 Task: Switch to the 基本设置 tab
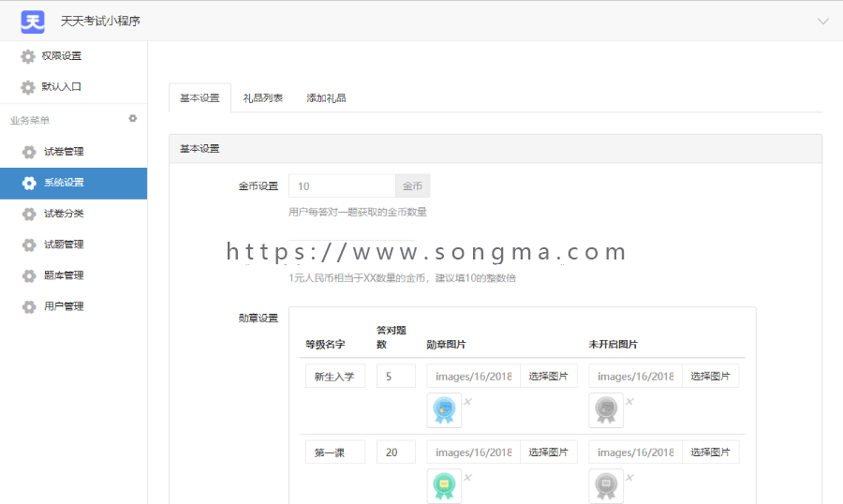point(200,97)
